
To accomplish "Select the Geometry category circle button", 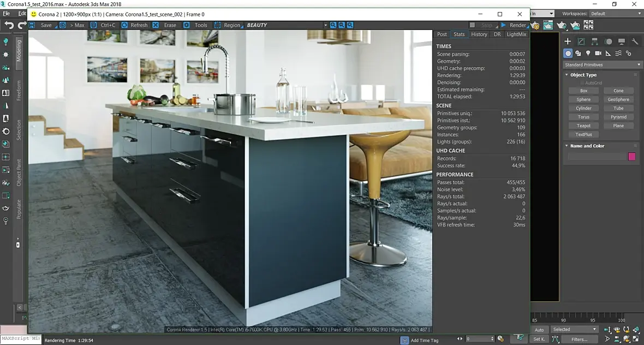I will (568, 53).
